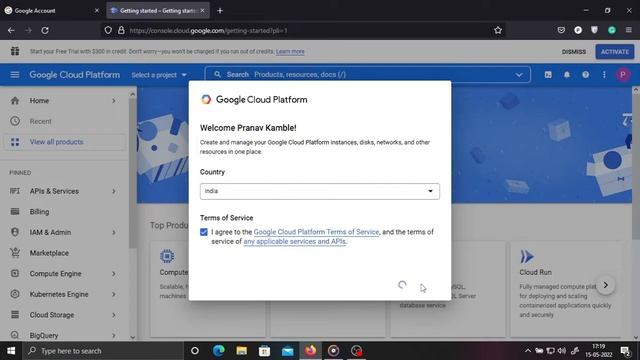
Task: Expand the APIs & Services submenu
Action: 114,191
